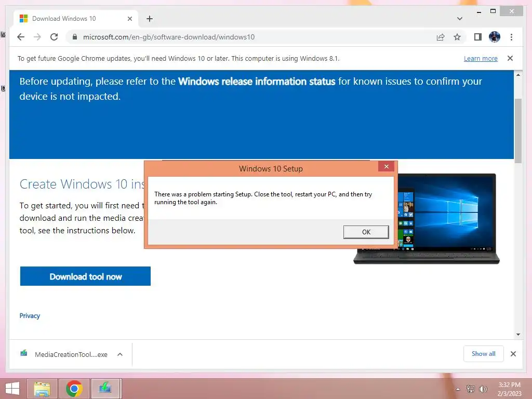
Task: Click OK in the Windows 10 Setup dialog
Action: pyautogui.click(x=366, y=232)
